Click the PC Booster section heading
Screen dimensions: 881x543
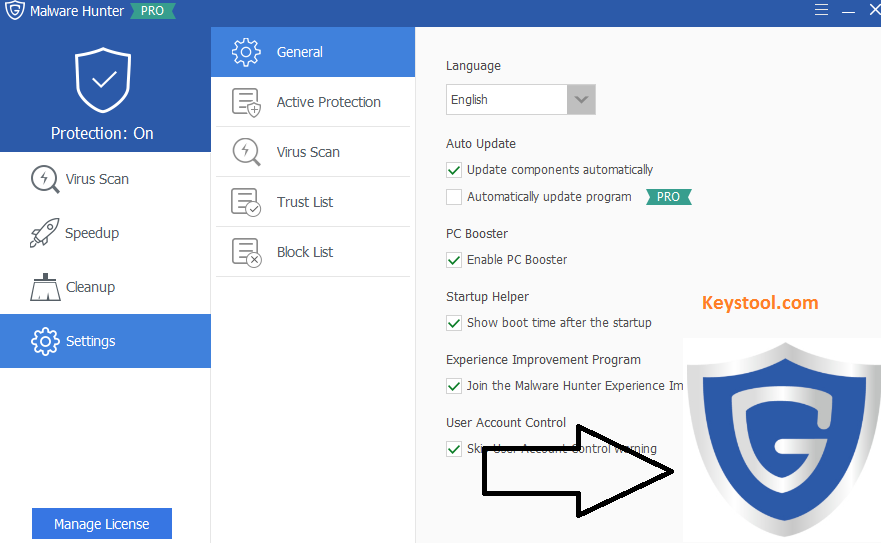tap(477, 234)
